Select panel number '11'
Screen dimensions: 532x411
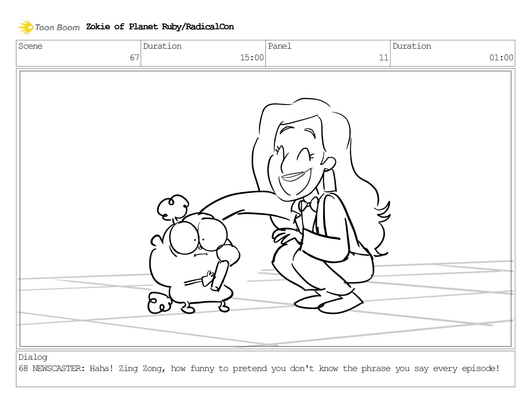coord(384,58)
